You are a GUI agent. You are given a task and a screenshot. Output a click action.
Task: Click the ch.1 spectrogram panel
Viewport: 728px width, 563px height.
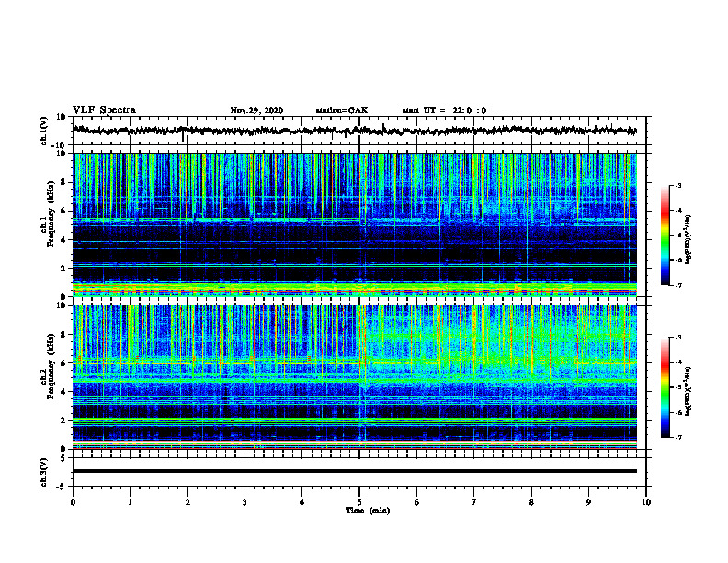(355, 224)
